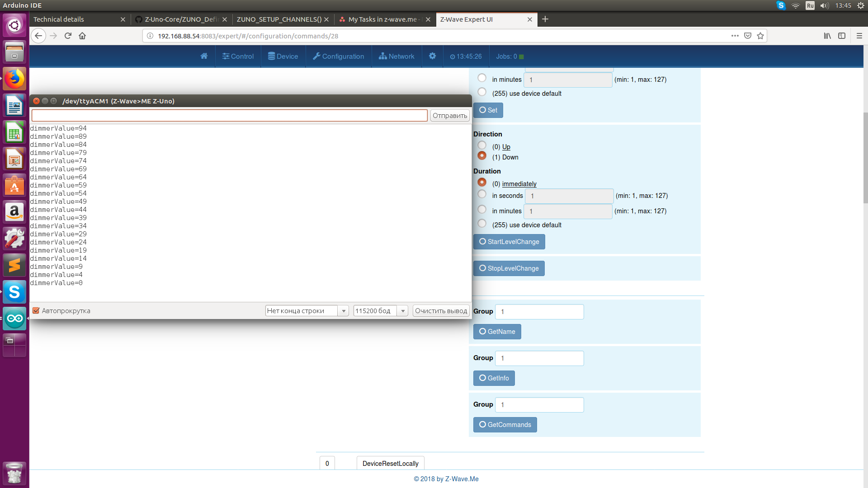Toggle the Автопрокрутка checkbox
Screen dimensions: 868x488
pos(36,311)
